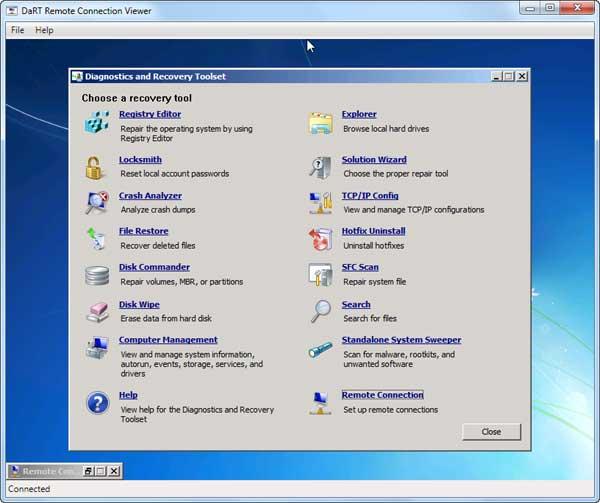Open the Registry Editor link
This screenshot has width=600, height=503.
click(x=150, y=114)
